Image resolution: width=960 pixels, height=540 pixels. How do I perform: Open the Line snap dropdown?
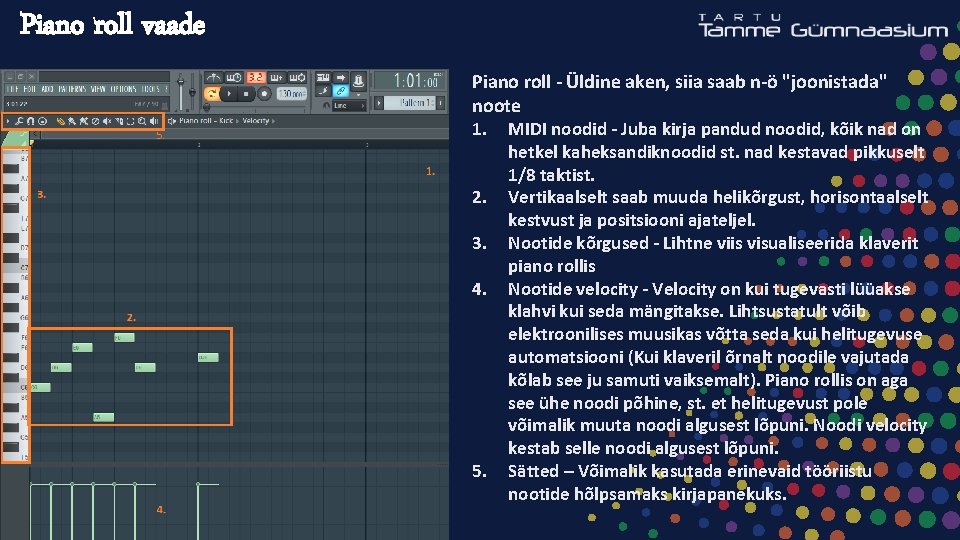[350, 105]
